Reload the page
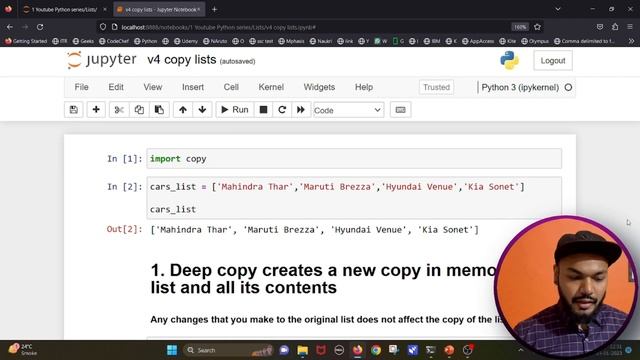 click(40, 27)
